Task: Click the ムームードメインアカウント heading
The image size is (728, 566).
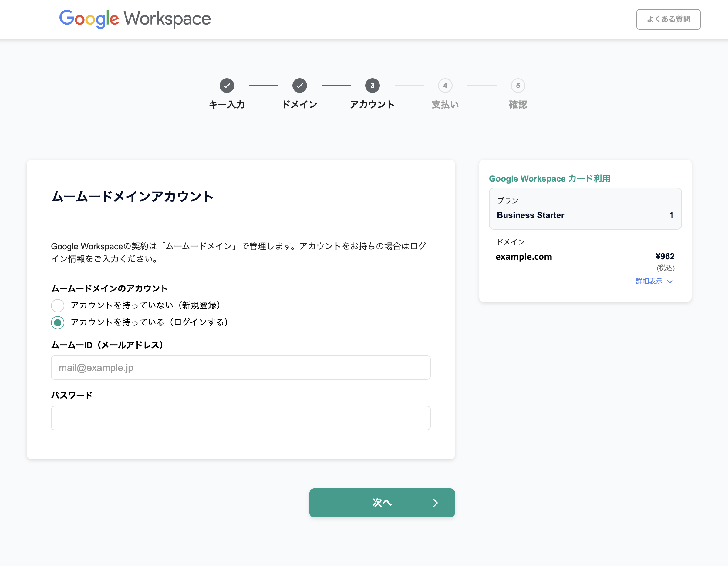Action: point(132,196)
